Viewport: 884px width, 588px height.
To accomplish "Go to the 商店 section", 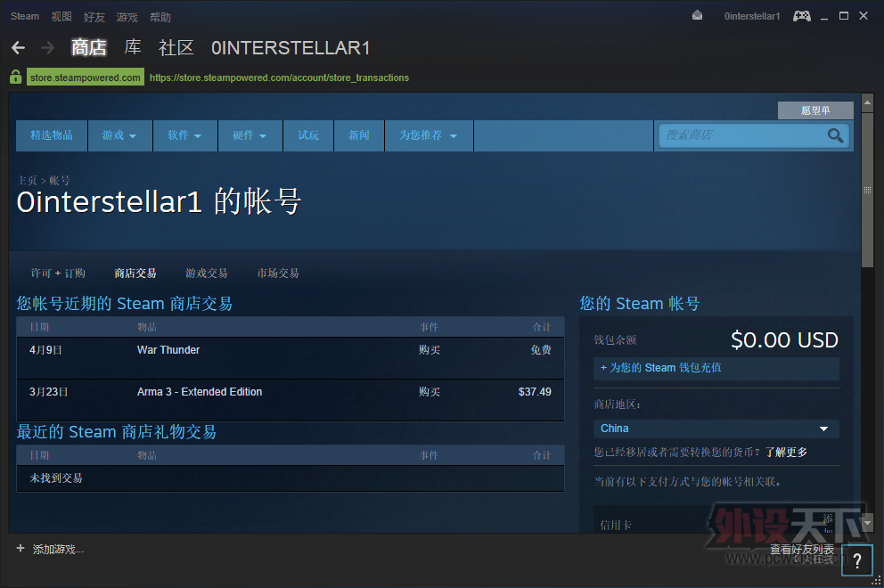I will (89, 48).
